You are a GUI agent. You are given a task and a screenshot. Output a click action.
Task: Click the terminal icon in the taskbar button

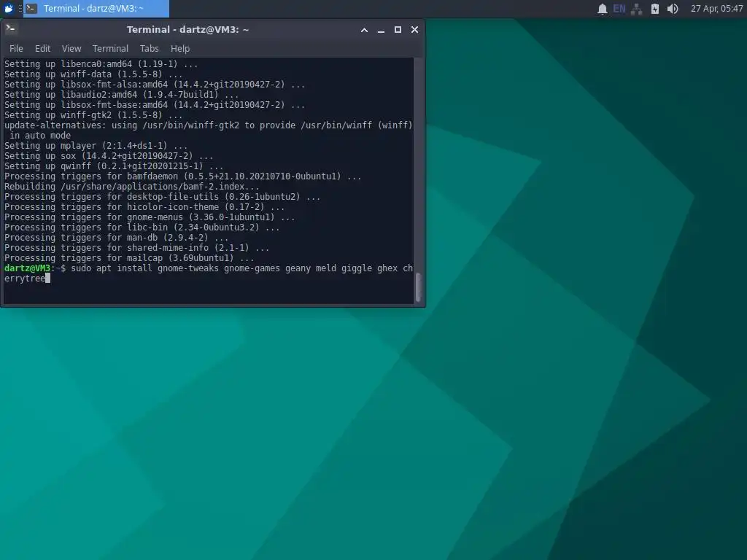tap(31, 8)
